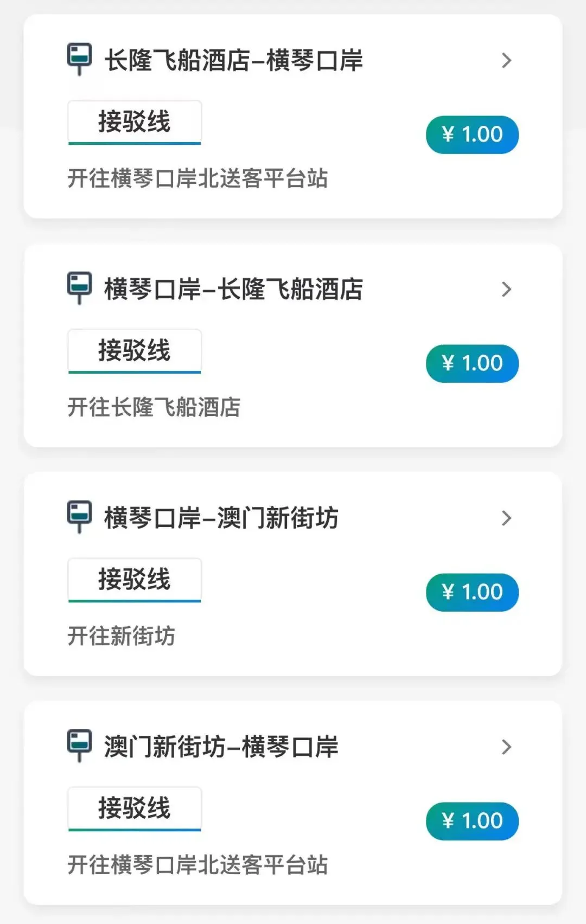Tap ¥1.00 price button for 横琴口岸–澳门新街坊
Image resolution: width=586 pixels, height=924 pixels.
[472, 592]
